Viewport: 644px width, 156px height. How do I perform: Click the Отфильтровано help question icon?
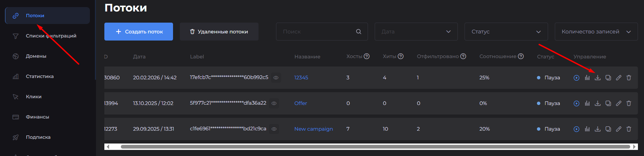463,56
